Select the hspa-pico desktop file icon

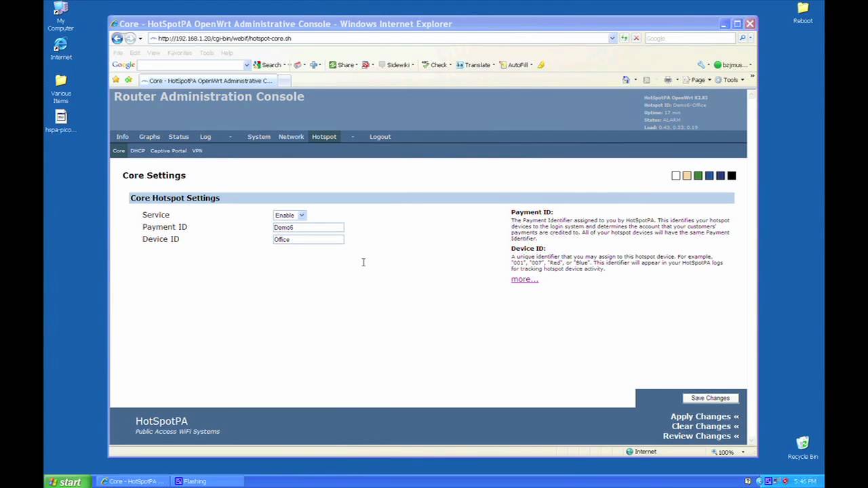(60, 121)
